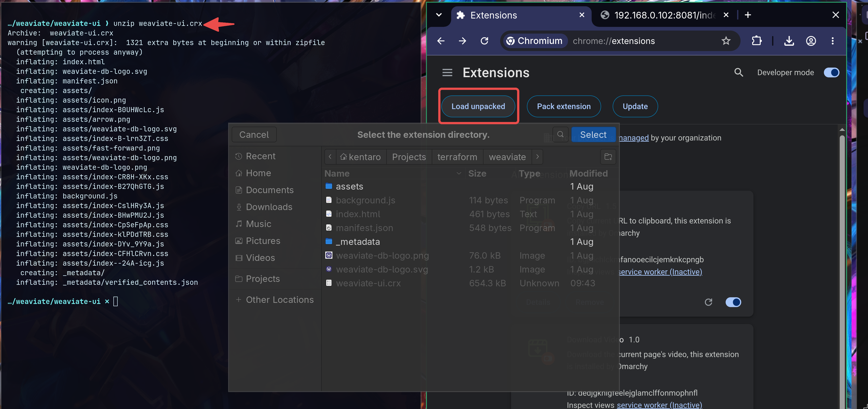Click the Chromium site info chip
This screenshot has height=409, width=868.
[x=535, y=41]
